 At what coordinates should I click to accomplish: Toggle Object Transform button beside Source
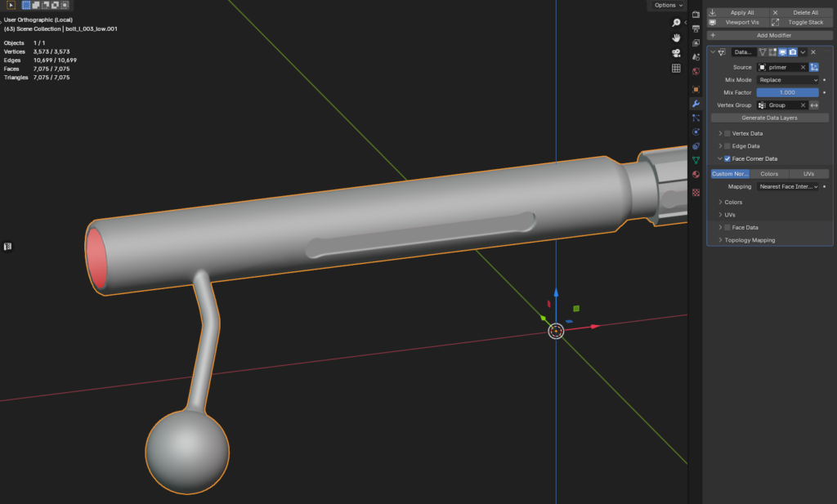814,67
